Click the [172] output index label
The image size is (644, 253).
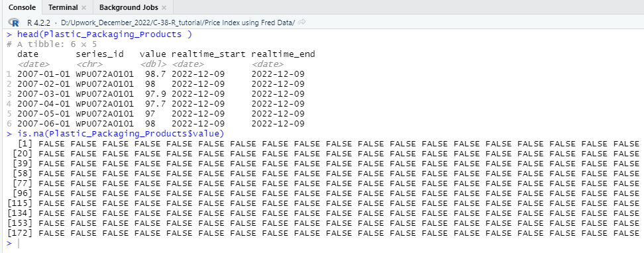(x=21, y=233)
